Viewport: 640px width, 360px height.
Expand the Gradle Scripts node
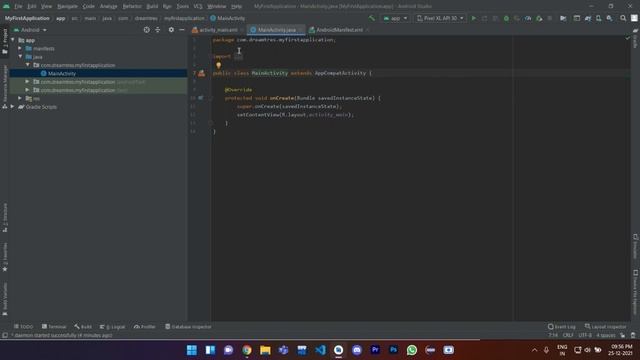pyautogui.click(x=13, y=107)
